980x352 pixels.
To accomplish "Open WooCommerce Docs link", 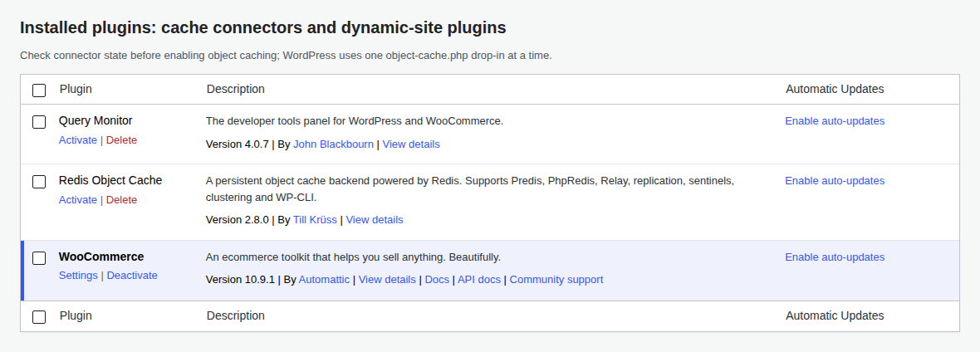I will [x=437, y=280].
